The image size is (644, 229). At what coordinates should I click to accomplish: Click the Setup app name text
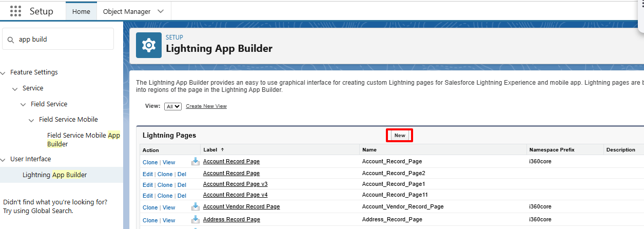point(42,11)
